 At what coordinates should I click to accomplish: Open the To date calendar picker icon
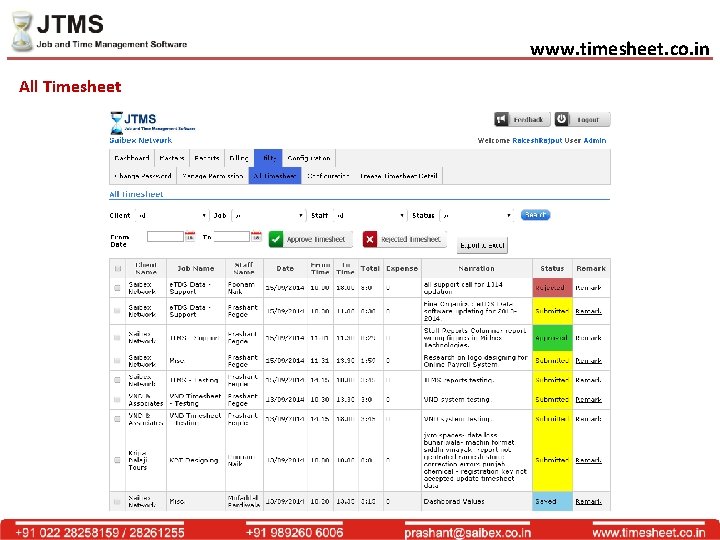[256, 237]
